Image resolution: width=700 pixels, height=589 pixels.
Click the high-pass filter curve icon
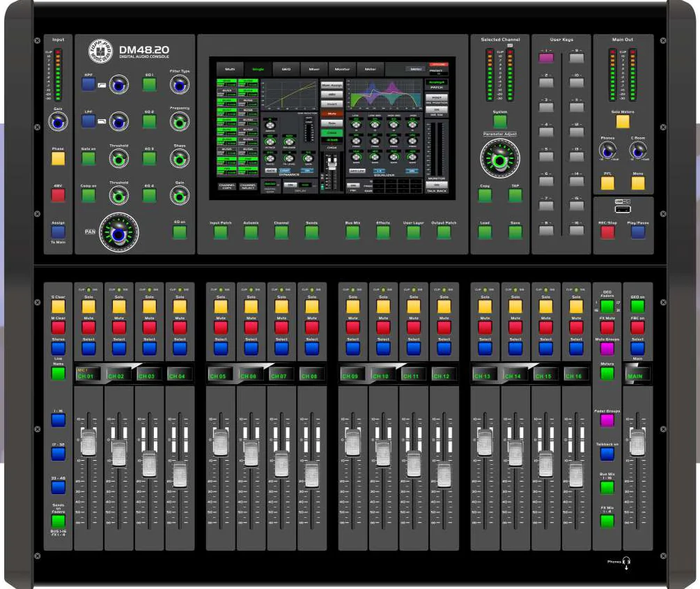point(102,85)
